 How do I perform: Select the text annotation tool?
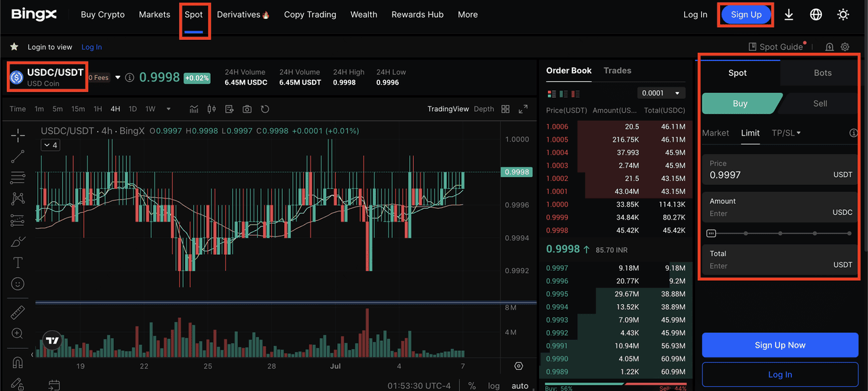18,262
